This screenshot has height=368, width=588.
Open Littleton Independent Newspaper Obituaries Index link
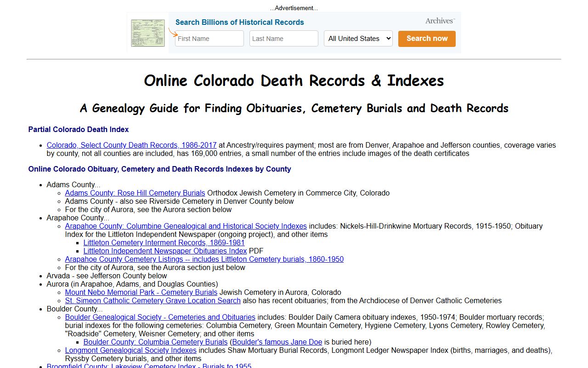165,251
